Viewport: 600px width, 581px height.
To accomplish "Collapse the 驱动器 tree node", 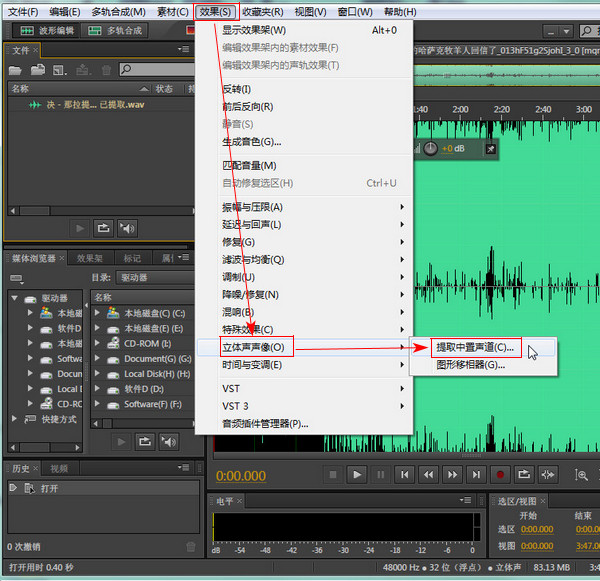I will 15,298.
